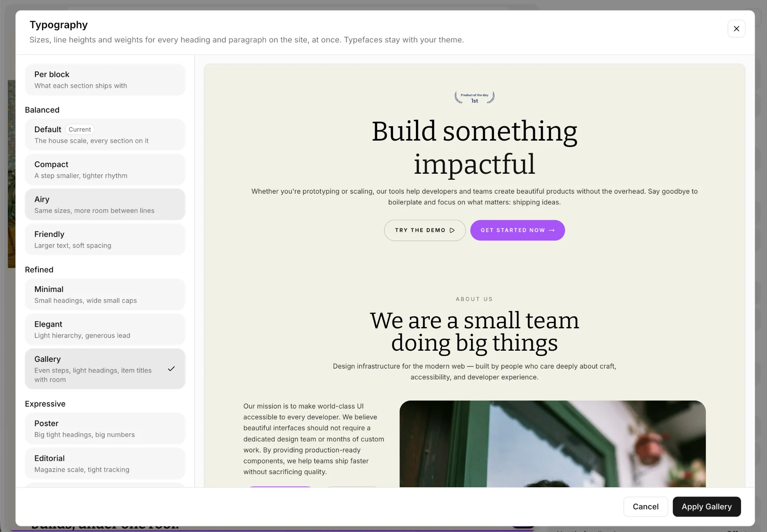The height and width of the screenshot is (532, 767).
Task: Choose the Default typography preset
Action: point(105,135)
